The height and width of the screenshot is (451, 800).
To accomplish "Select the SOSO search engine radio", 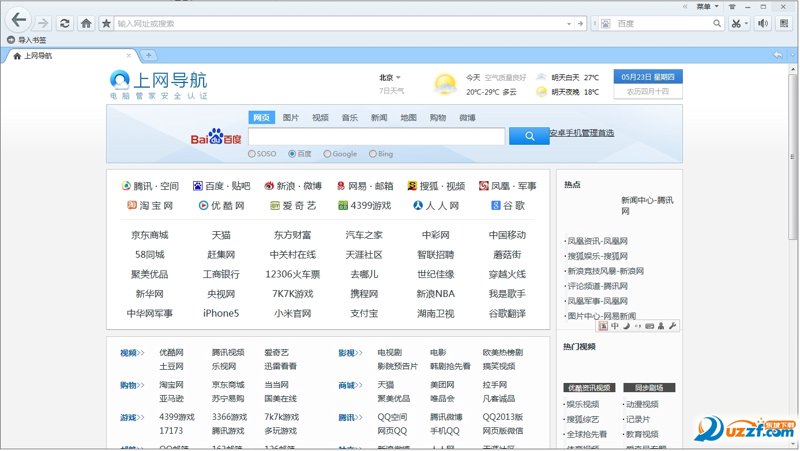I will 252,154.
